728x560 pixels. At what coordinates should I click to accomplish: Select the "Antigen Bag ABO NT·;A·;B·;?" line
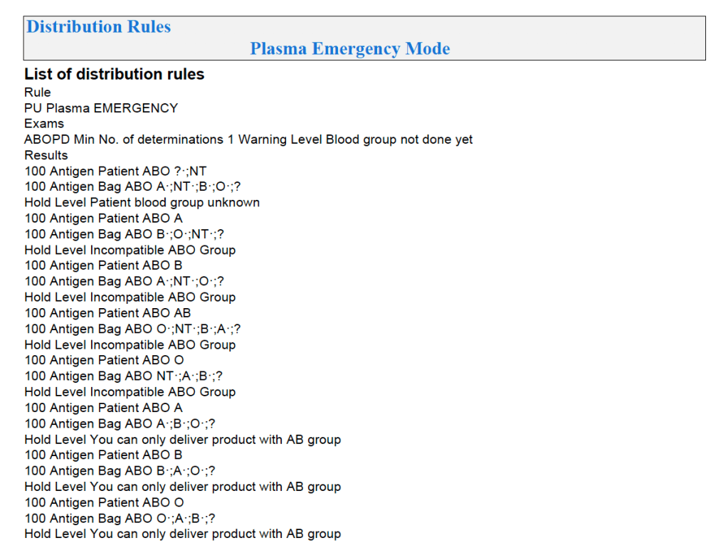coord(128,376)
